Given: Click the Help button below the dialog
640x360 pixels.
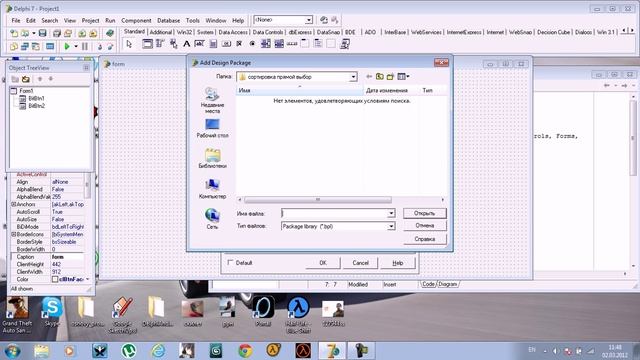Looking at the screenshot, I should click(x=398, y=263).
